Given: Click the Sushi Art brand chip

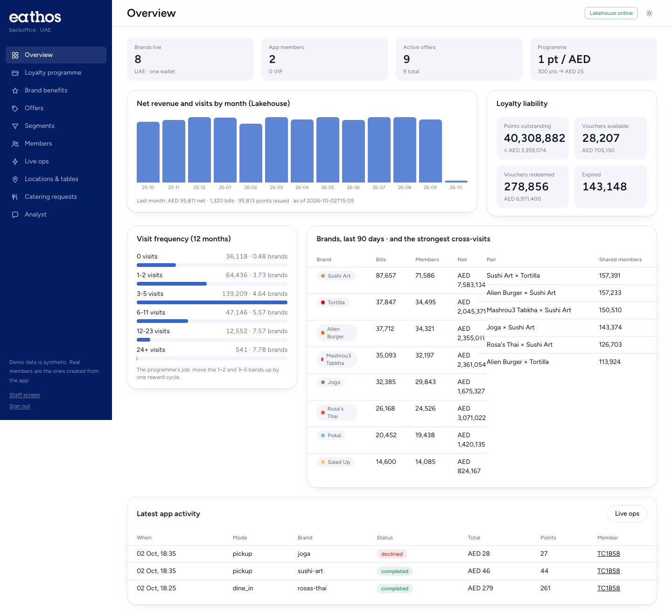Looking at the screenshot, I should (x=336, y=276).
